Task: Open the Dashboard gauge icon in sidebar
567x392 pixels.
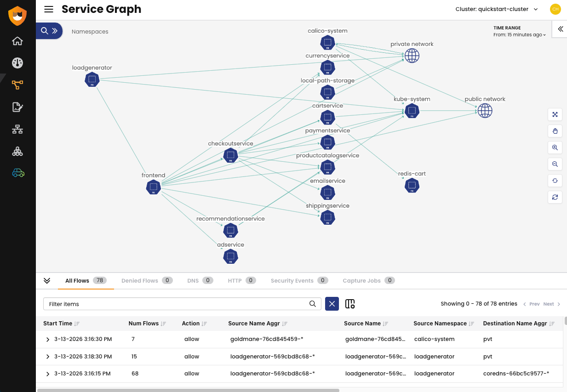Action: point(17,63)
